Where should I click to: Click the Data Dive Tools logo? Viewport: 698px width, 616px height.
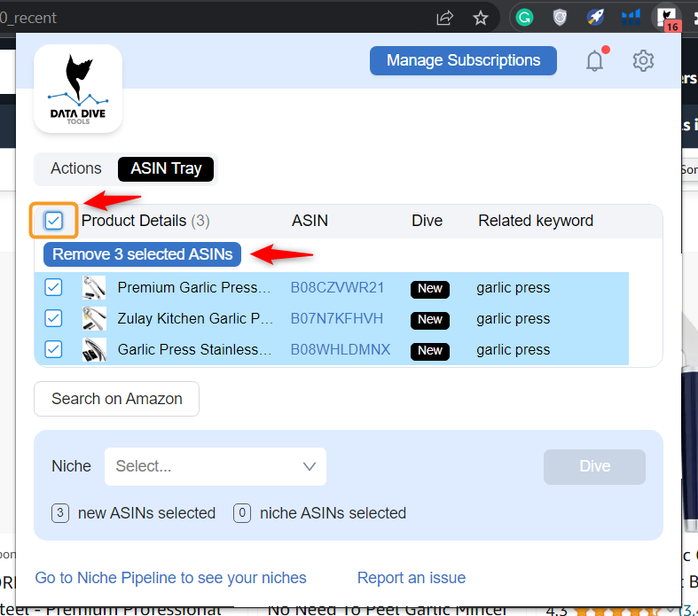coord(78,89)
